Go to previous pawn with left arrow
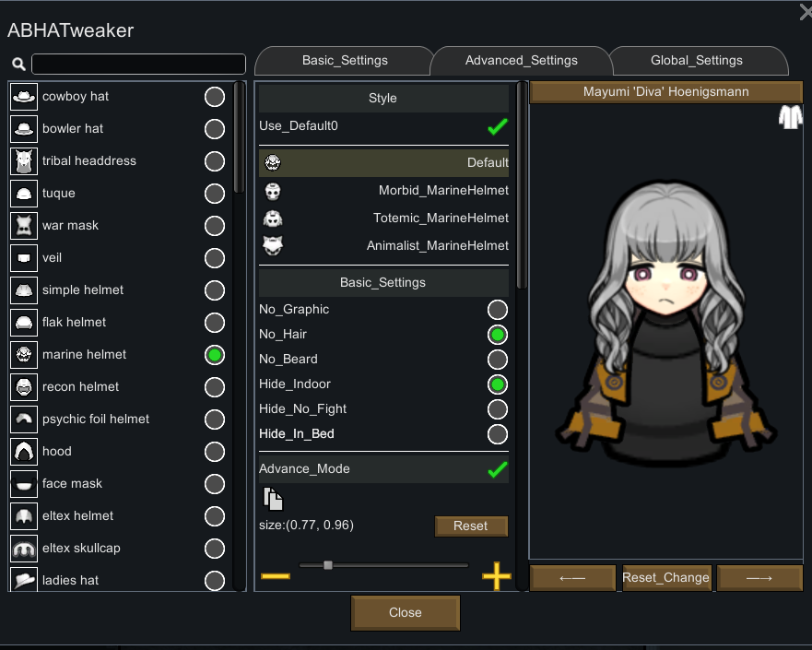 572,577
